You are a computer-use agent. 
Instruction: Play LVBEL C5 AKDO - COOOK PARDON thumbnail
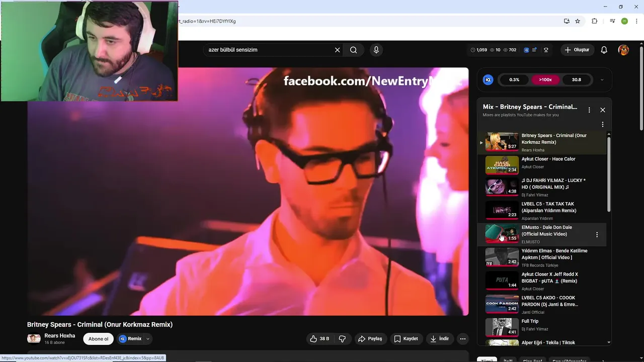click(502, 304)
